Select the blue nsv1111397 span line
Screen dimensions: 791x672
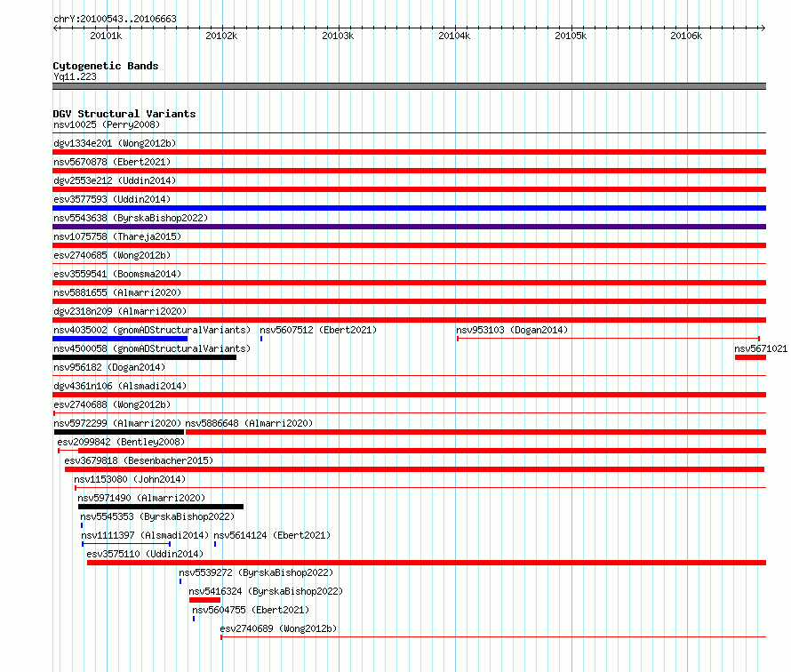[126, 544]
